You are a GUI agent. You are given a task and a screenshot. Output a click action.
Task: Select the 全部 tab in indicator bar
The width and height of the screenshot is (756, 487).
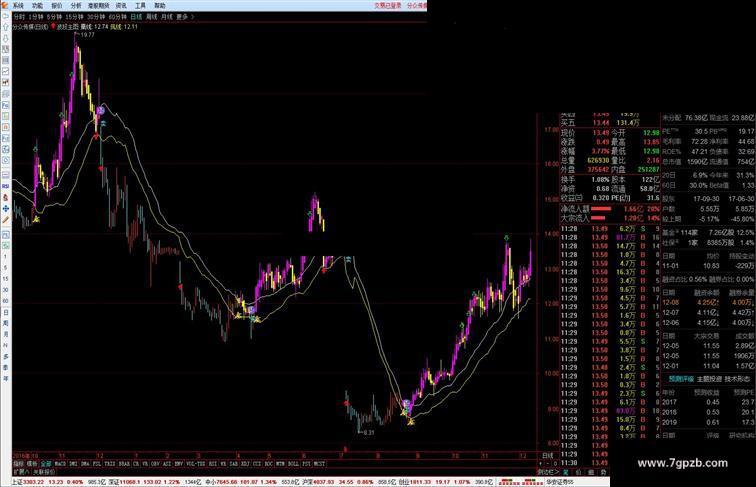46,464
